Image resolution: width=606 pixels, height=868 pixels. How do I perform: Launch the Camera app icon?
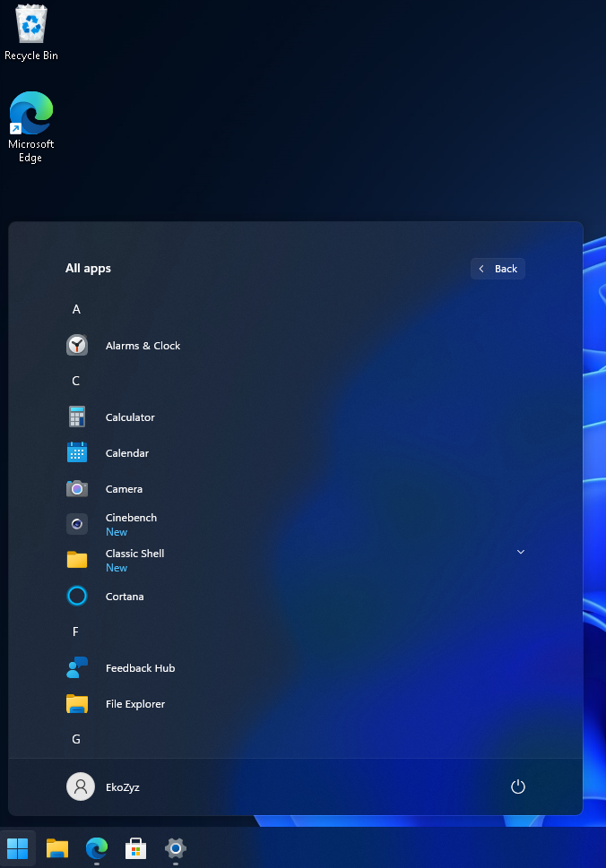(x=77, y=488)
